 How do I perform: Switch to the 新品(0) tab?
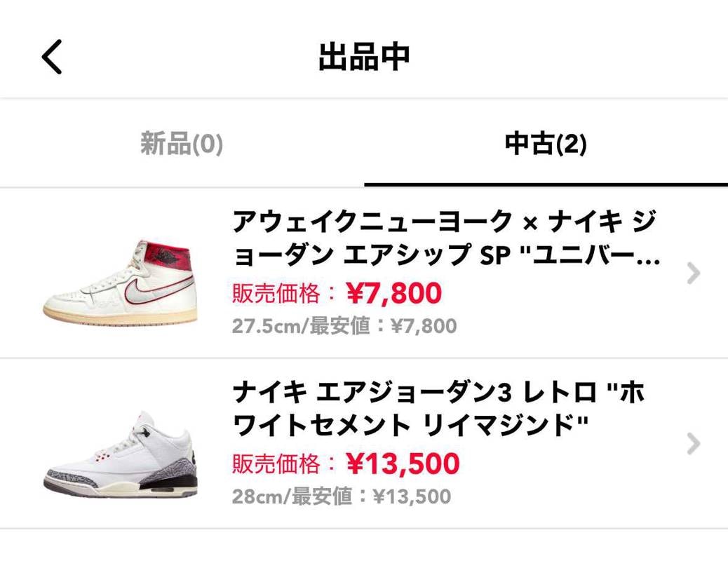182,144
